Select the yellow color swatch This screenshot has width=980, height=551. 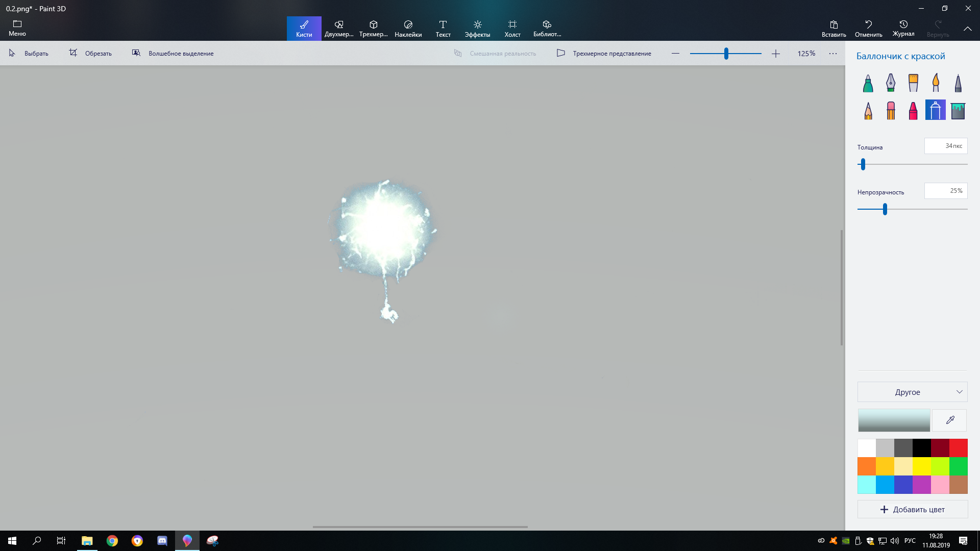[922, 466]
